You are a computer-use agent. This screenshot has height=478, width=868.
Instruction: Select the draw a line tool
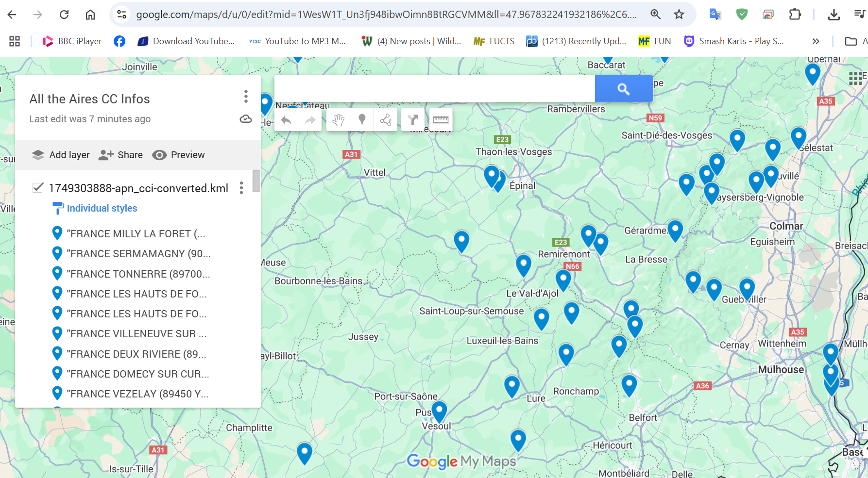(x=386, y=120)
